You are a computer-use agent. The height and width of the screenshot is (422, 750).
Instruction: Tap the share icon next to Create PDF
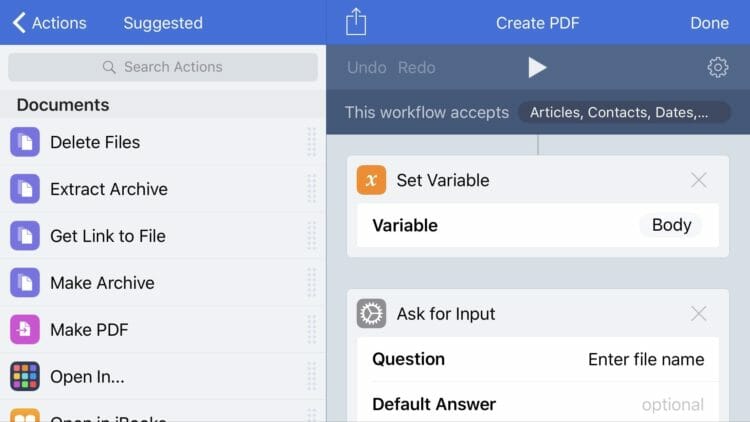[x=356, y=22]
